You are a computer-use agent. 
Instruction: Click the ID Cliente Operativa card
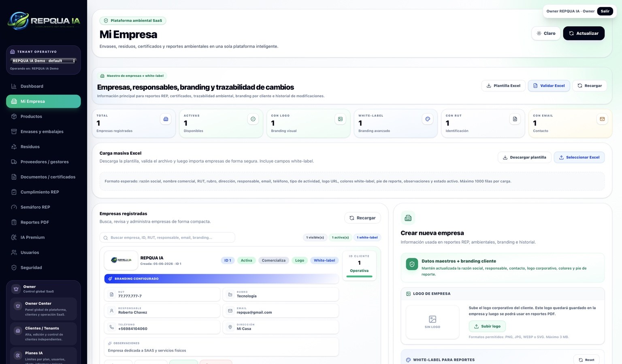click(x=359, y=266)
